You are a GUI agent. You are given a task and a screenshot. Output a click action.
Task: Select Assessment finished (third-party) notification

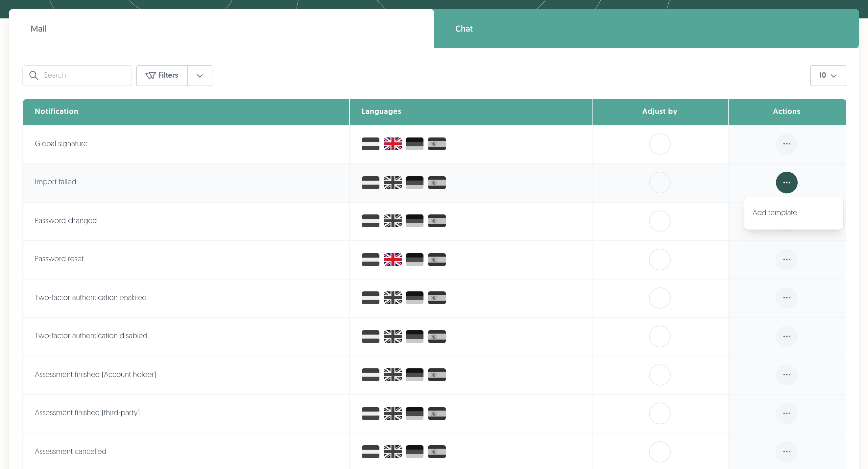[87, 412]
